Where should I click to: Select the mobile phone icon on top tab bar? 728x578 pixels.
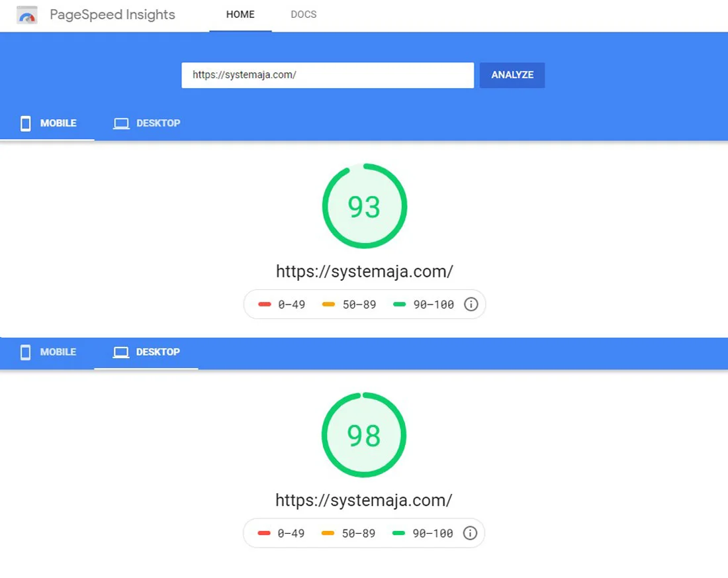pos(26,123)
